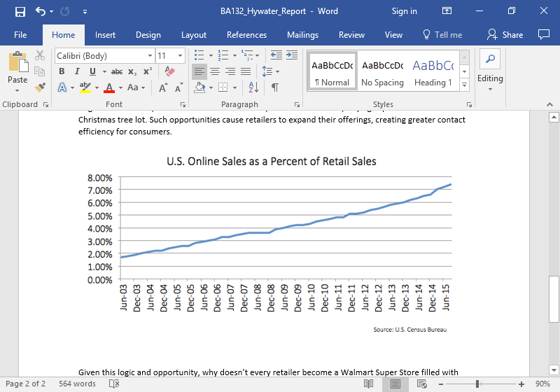Center align the paragraph text
Screen dimensions: 560x392
coord(215,71)
